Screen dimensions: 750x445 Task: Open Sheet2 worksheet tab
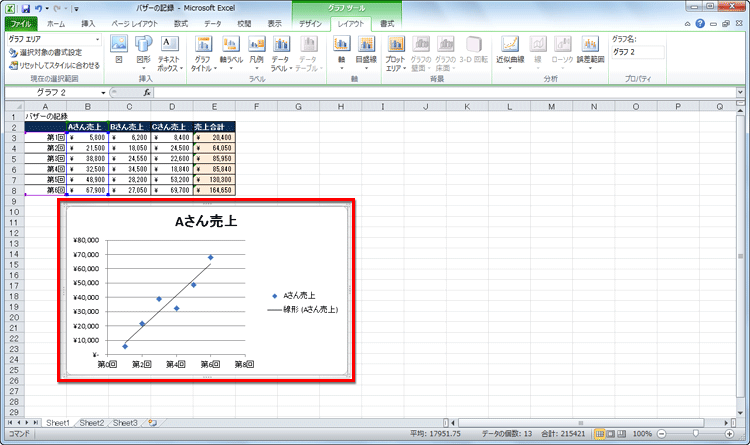point(91,423)
